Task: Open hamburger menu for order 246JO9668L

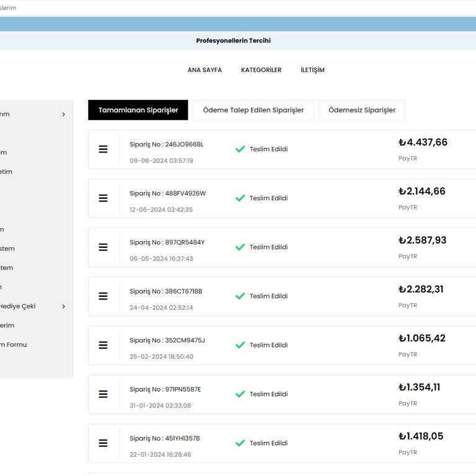Action: 104,149
